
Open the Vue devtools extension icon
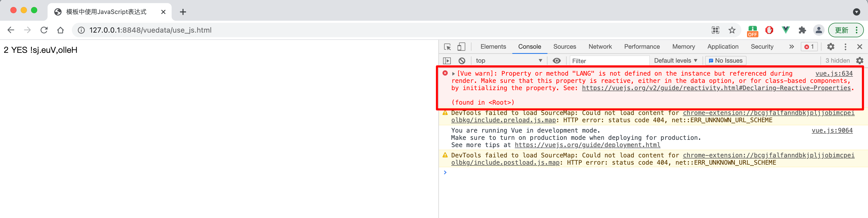click(786, 30)
